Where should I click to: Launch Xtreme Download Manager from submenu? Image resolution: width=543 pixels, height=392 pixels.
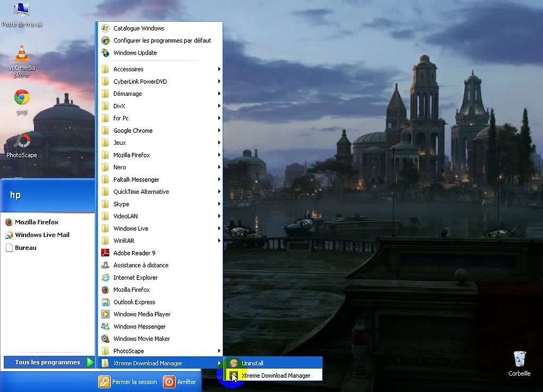tap(275, 376)
